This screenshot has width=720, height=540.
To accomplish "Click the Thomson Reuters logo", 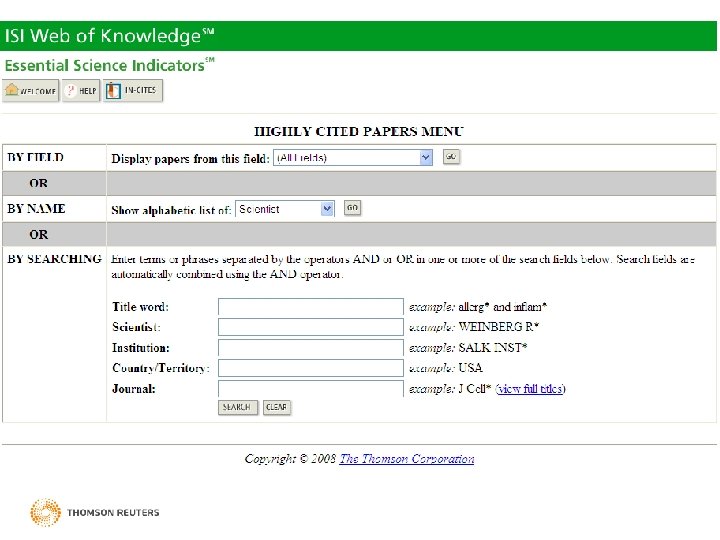I will point(95,512).
